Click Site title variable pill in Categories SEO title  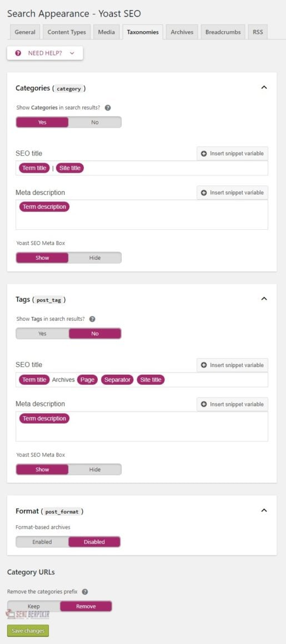click(x=70, y=168)
